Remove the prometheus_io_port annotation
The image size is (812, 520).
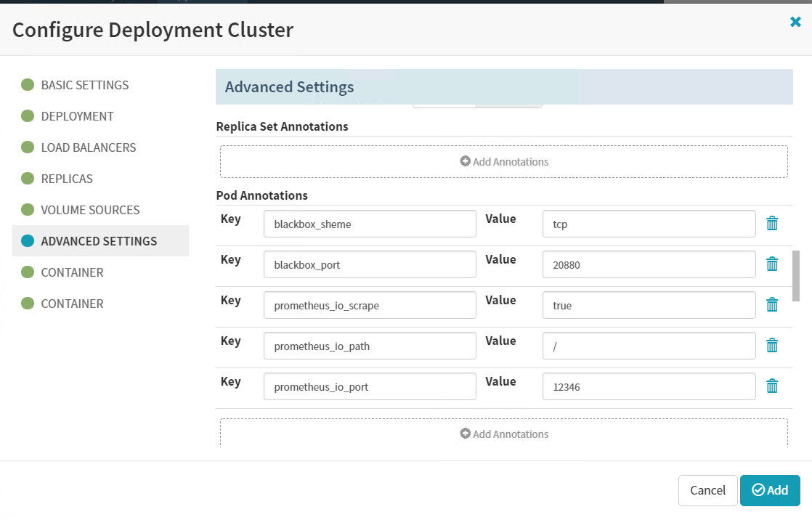point(772,386)
